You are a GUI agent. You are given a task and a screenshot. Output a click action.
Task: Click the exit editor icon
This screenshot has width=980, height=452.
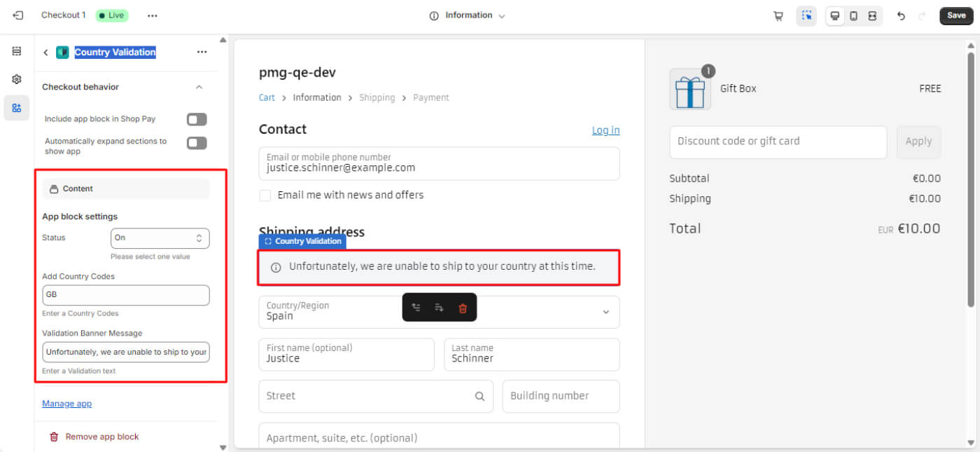pyautogui.click(x=17, y=15)
